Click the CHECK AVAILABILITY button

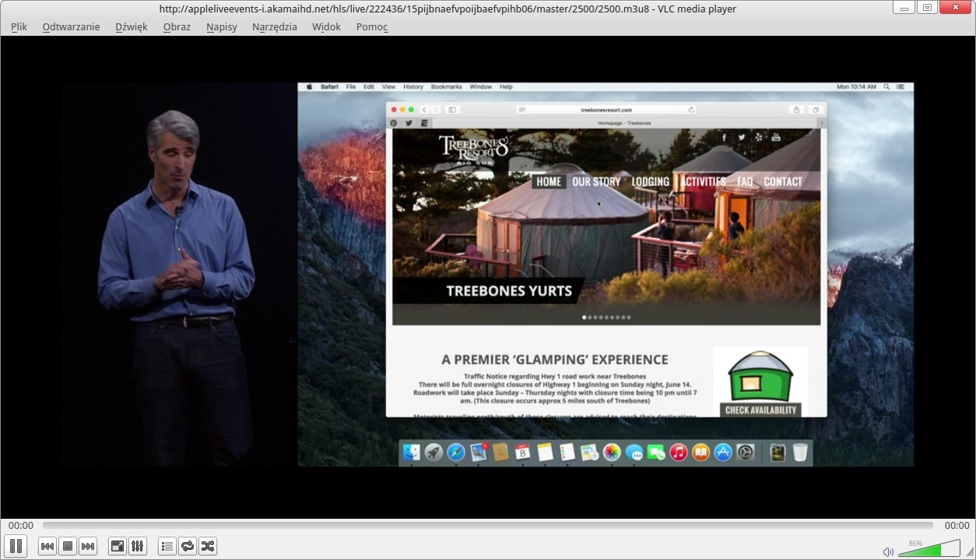[760, 410]
